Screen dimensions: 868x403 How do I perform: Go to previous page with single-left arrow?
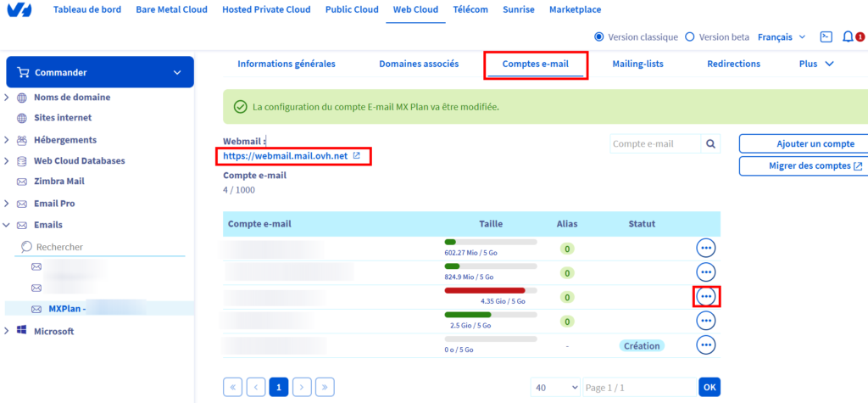[256, 387]
